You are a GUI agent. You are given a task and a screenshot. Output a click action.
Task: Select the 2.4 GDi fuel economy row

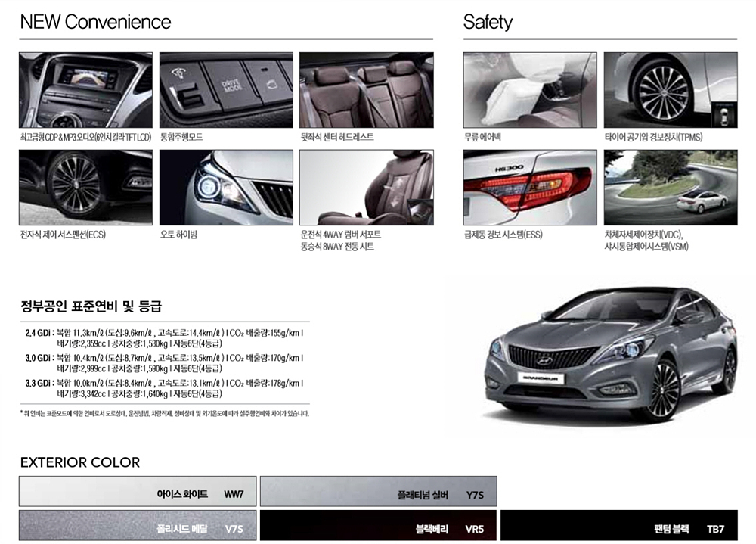164,337
